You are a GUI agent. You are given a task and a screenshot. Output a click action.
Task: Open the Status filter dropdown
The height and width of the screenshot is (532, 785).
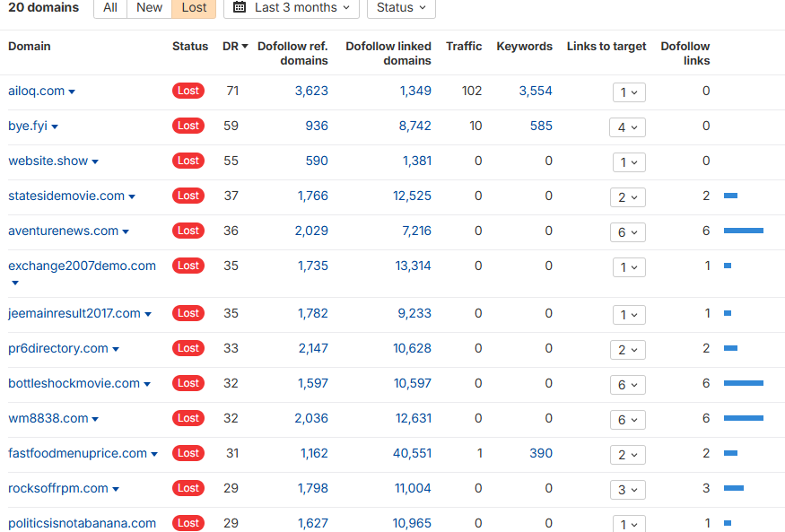pyautogui.click(x=401, y=7)
